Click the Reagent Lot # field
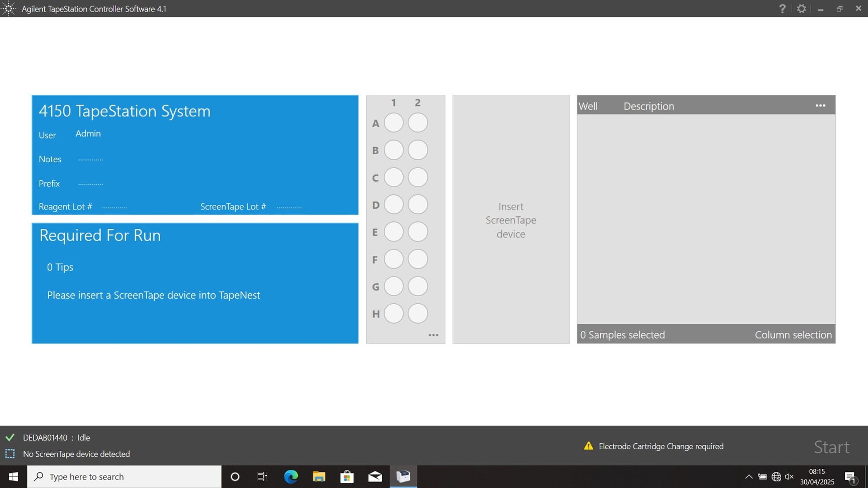Viewport: 868px width, 488px height. coord(115,206)
